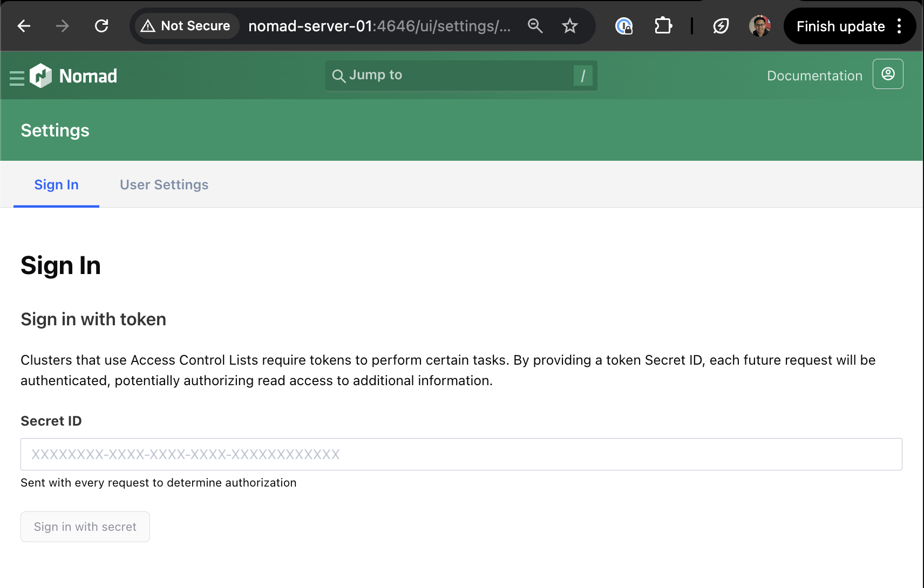Click the browser back arrow
This screenshot has width=924, height=588.
pos(24,26)
